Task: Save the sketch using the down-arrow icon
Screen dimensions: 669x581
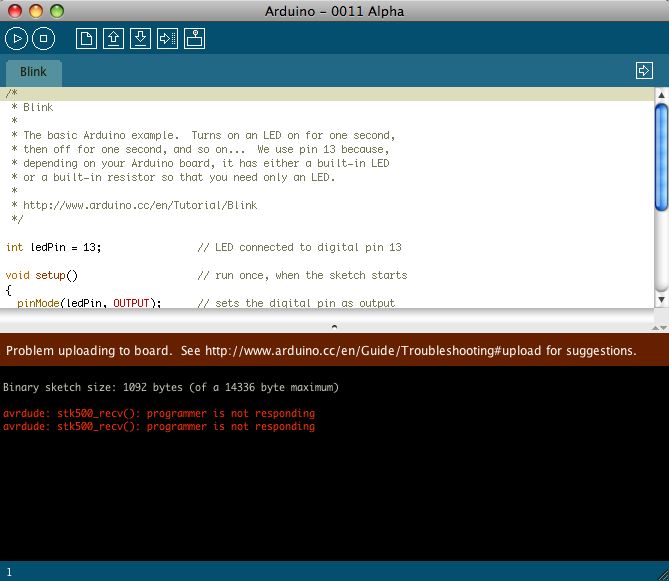Action: (141, 39)
